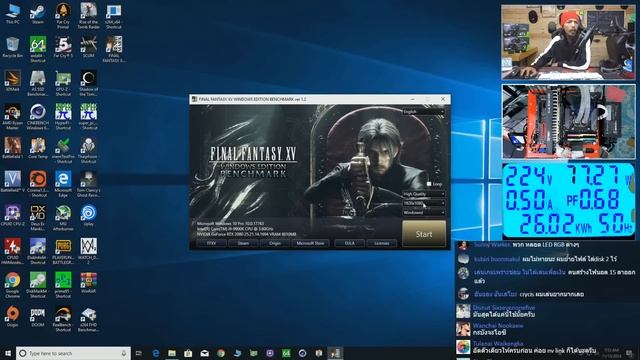Select the Core Temp desktop icon
Screen dimensions: 640x360
[x=38, y=148]
